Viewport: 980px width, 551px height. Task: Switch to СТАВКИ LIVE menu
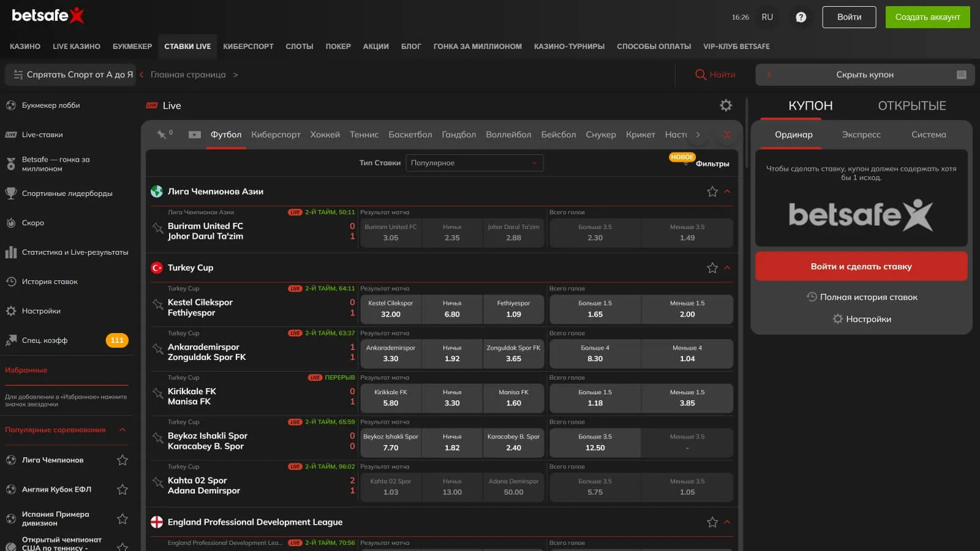[x=187, y=47]
